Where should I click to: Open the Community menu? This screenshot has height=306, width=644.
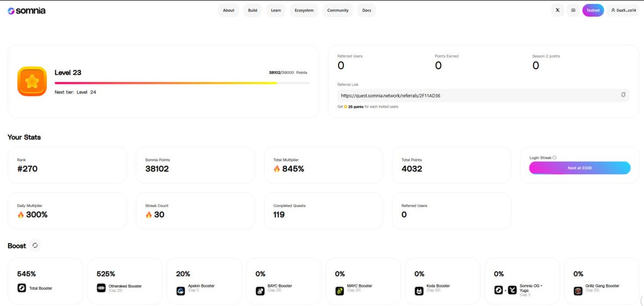click(x=338, y=10)
